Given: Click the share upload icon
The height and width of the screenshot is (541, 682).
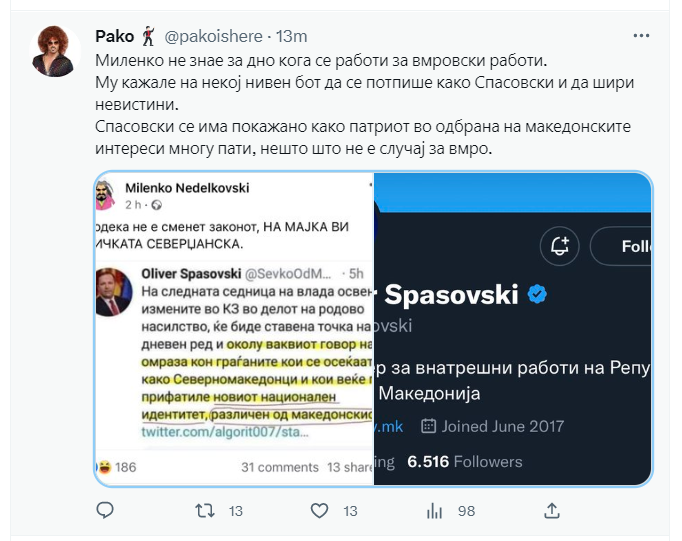Looking at the screenshot, I should click(x=552, y=511).
